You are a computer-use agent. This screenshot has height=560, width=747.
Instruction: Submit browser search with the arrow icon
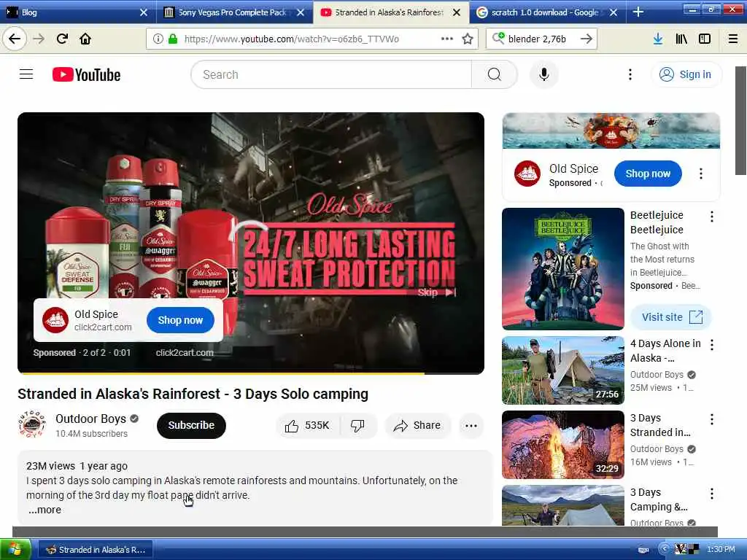pos(587,39)
